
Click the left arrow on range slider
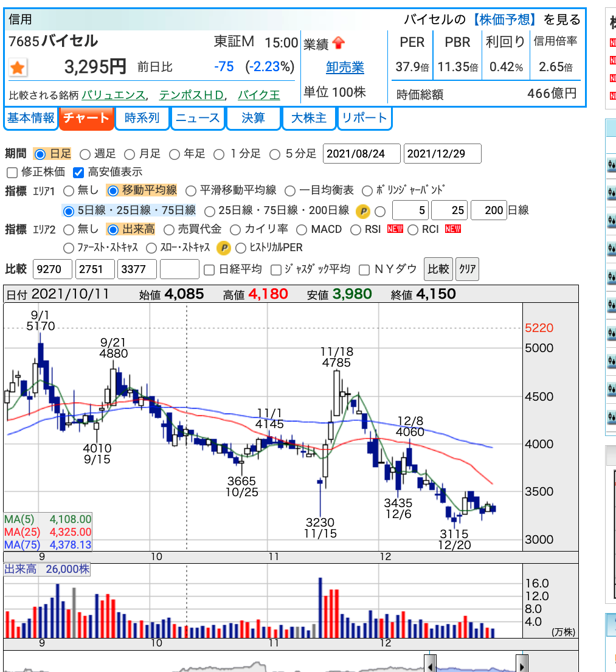pos(430,663)
